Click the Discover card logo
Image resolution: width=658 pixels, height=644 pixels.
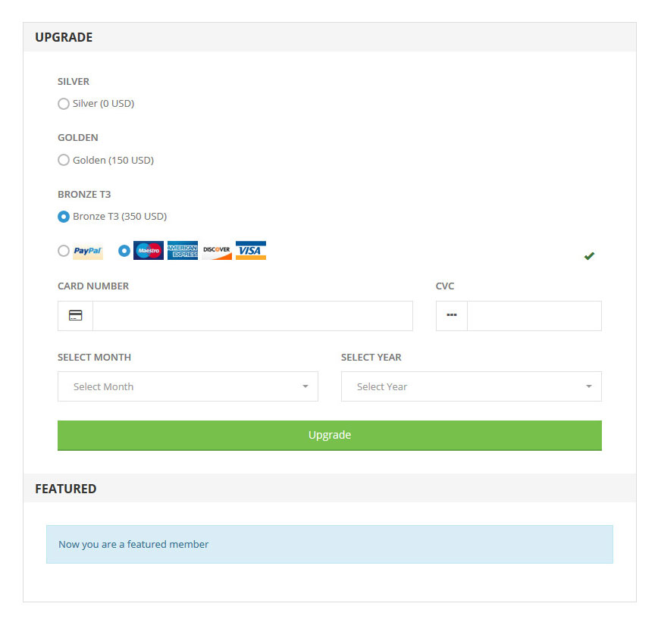click(217, 251)
